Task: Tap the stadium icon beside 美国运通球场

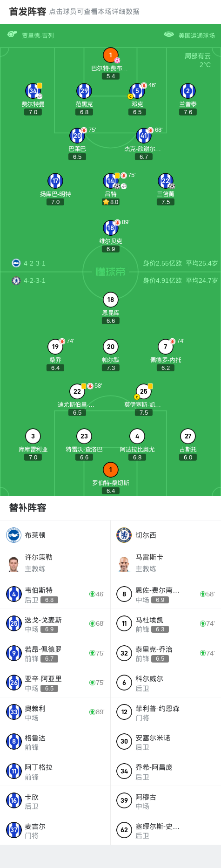Action: [169, 35]
